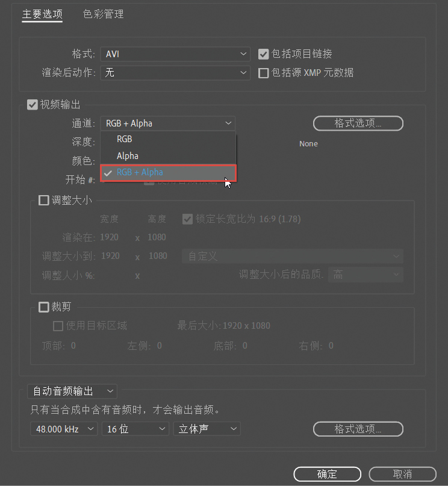Image resolution: width=448 pixels, height=486 pixels.
Task: Switch to the 色彩管理 tab
Action: click(x=103, y=14)
